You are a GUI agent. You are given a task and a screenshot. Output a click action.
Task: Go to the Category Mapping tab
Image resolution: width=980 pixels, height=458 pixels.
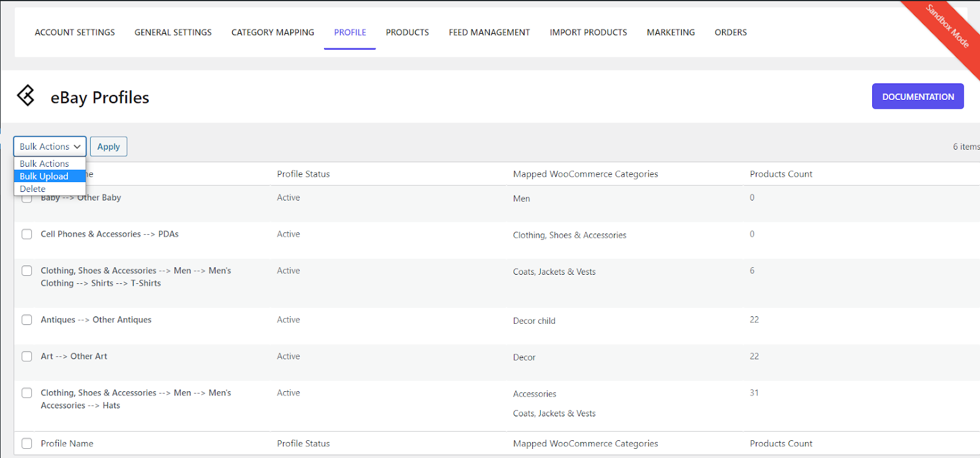tap(273, 32)
